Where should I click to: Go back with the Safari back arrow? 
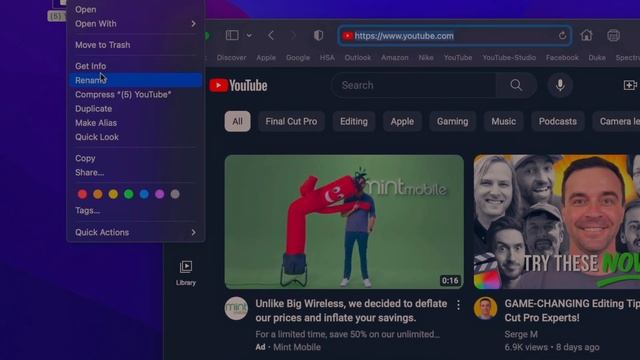click(x=271, y=36)
